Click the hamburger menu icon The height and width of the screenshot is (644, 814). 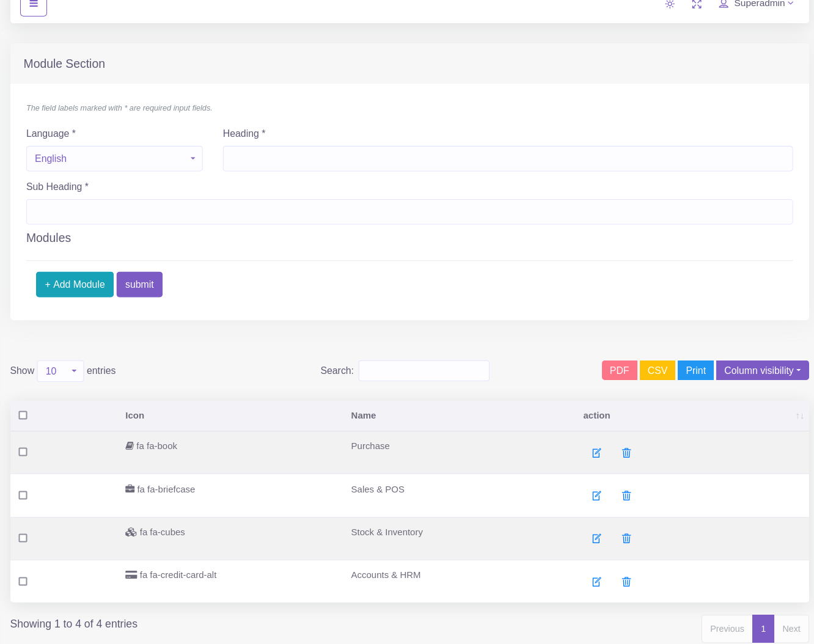pos(34,5)
